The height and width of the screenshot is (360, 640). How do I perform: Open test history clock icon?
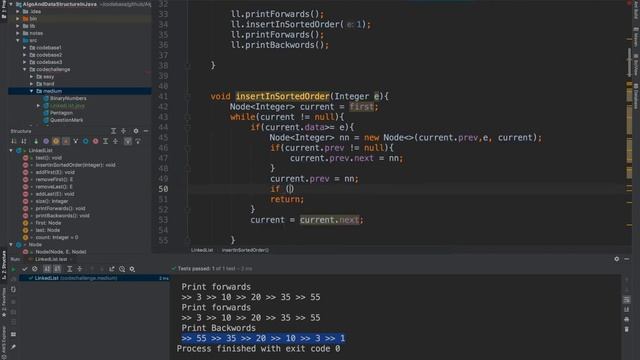pos(122,269)
